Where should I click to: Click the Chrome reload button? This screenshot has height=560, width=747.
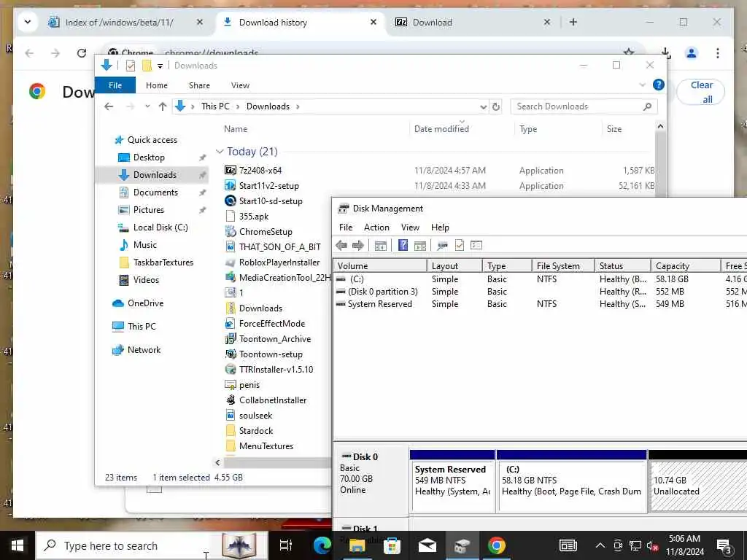point(82,52)
